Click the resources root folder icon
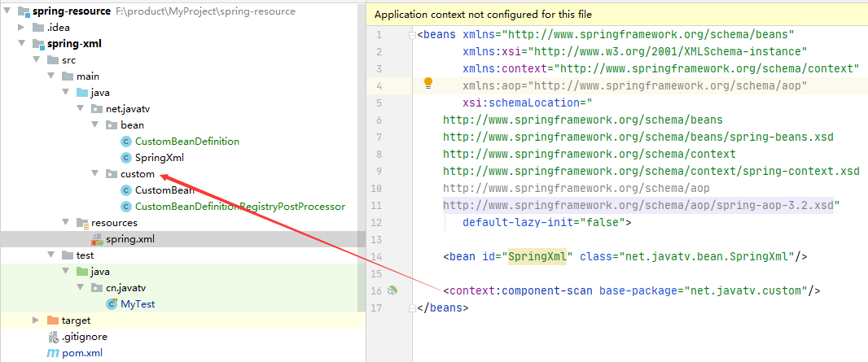 pyautogui.click(x=82, y=223)
